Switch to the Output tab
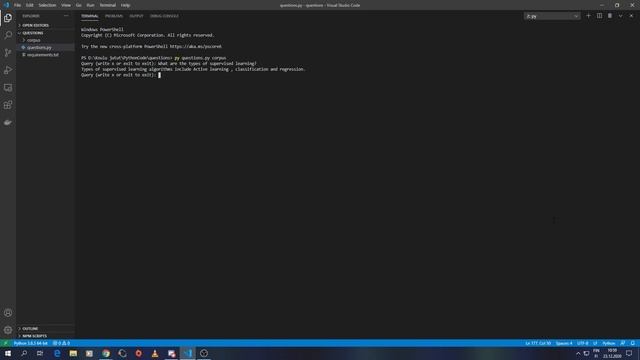640x360 pixels. click(136, 16)
